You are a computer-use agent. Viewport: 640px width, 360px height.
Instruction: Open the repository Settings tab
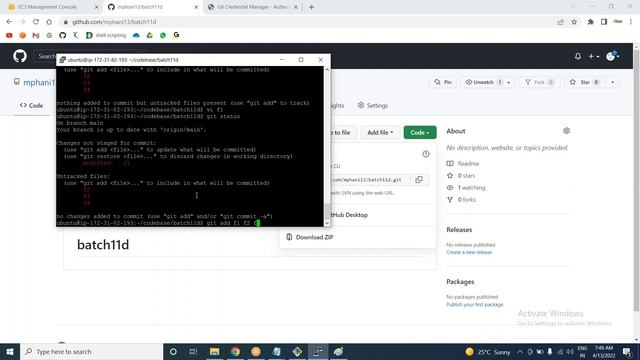click(x=373, y=105)
